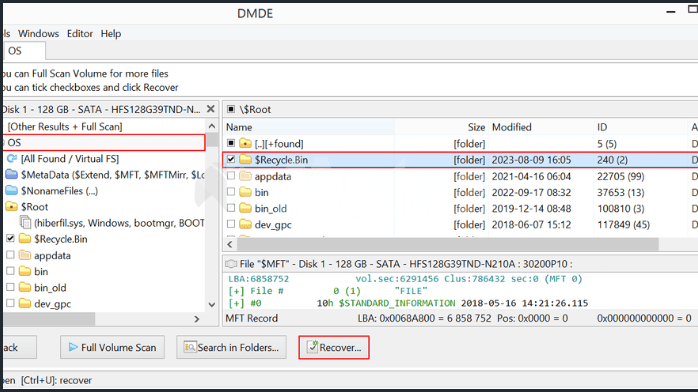Image resolution: width=698 pixels, height=392 pixels.
Task: Click the files icon next to hiberfil.sys entry
Action: pyautogui.click(x=25, y=222)
